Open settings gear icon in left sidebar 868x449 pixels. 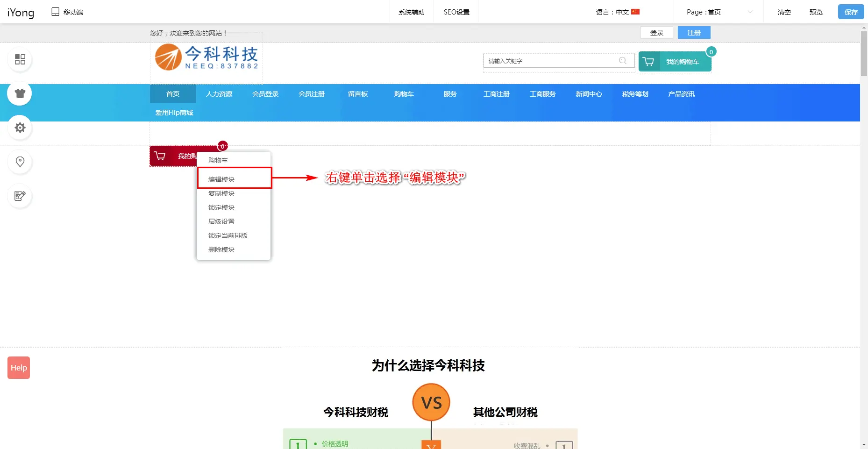[x=20, y=128]
